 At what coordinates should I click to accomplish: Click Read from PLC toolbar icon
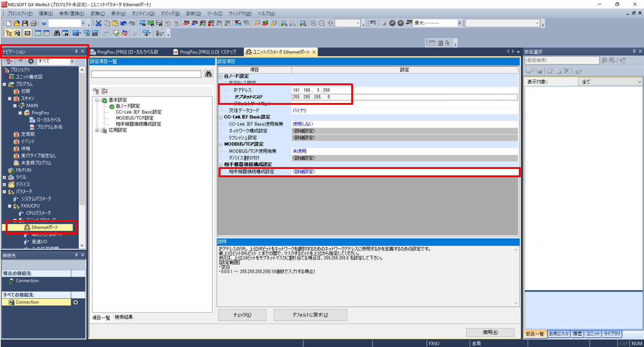pos(194,23)
